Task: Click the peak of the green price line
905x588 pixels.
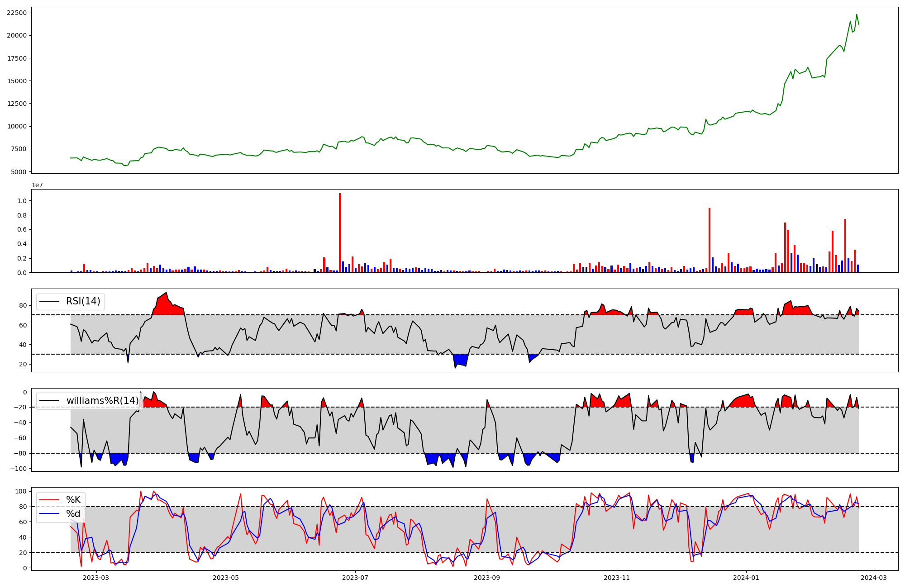Action: (856, 14)
